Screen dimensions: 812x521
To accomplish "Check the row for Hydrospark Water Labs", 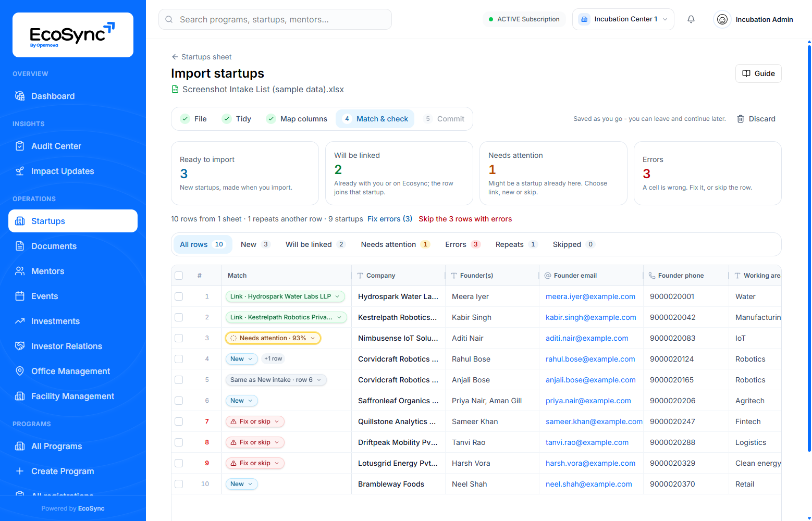I will (179, 296).
